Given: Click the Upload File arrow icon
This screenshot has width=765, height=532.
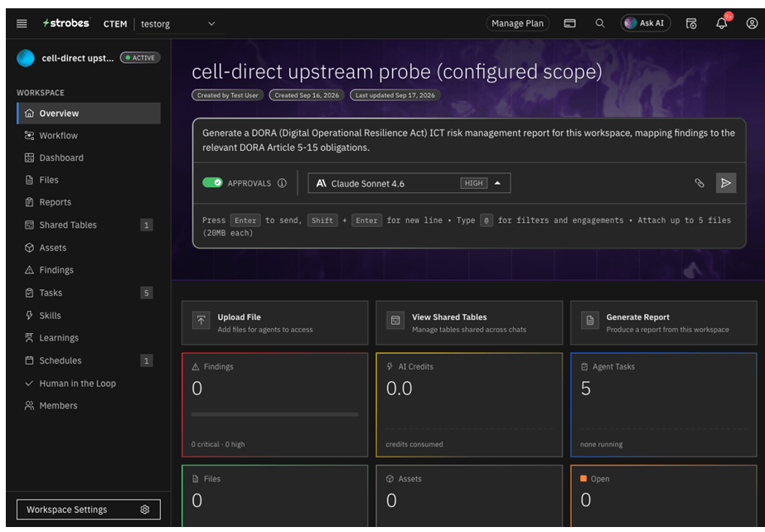Looking at the screenshot, I should [x=201, y=321].
